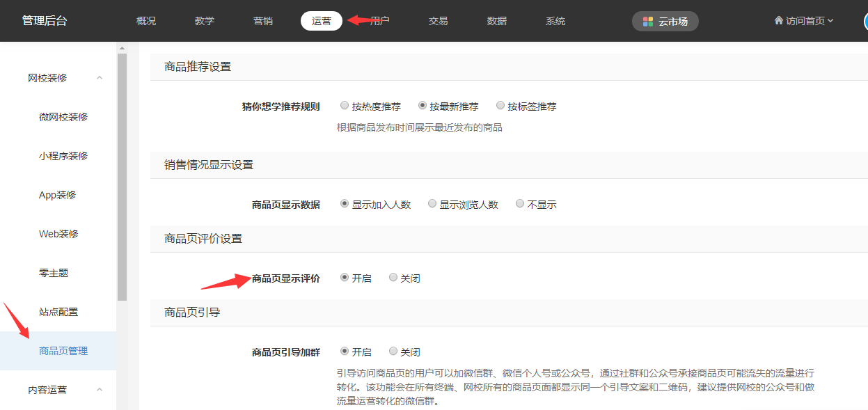Open 站点配置 in the sidebar

pos(58,312)
